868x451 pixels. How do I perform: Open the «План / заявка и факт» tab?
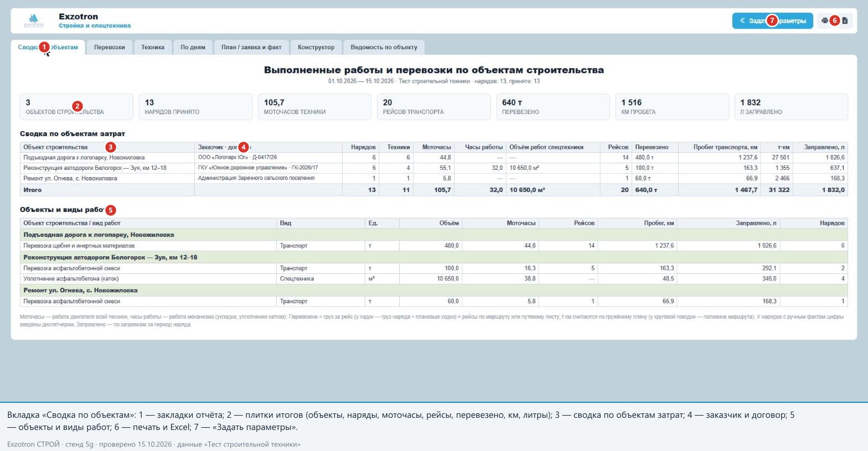click(251, 48)
